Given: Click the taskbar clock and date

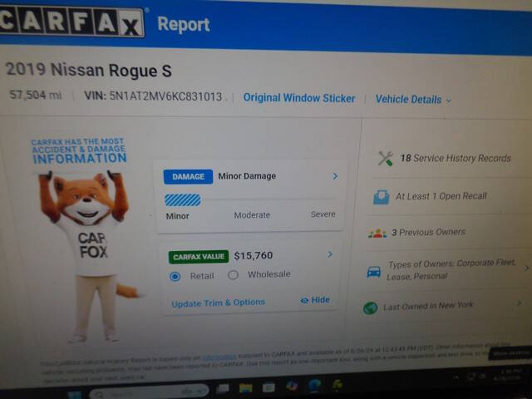Looking at the screenshot, I should click(508, 375).
